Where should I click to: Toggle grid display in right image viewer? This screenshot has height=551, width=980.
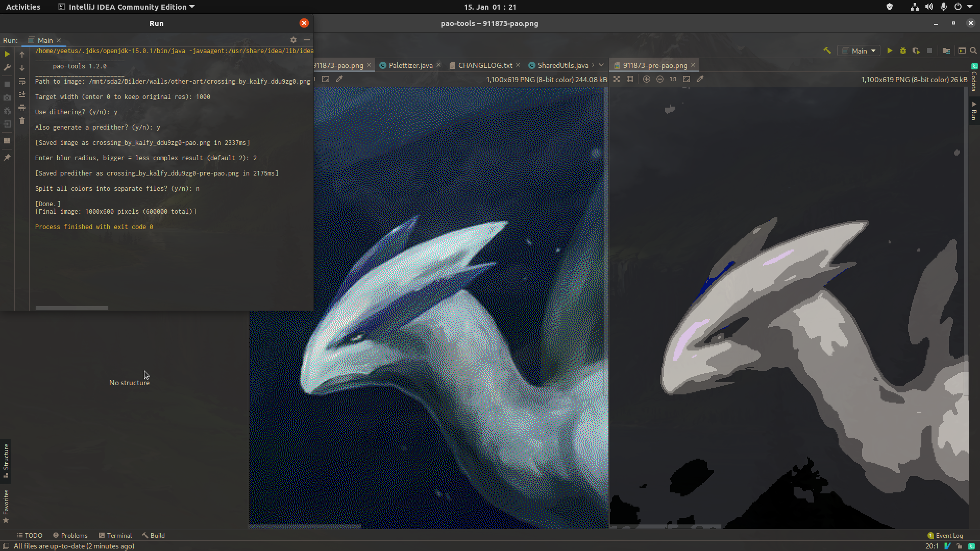coord(630,79)
